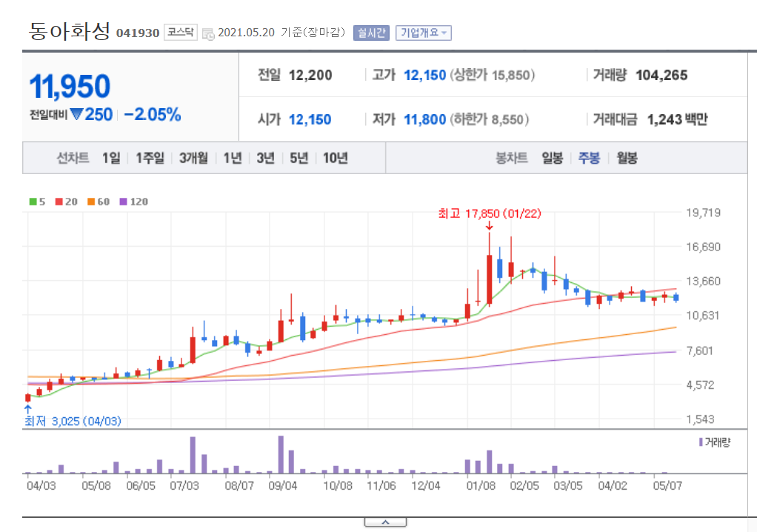Screen dimensions: 757x532
Task: Click the 코스닥 market badge
Action: [x=181, y=33]
